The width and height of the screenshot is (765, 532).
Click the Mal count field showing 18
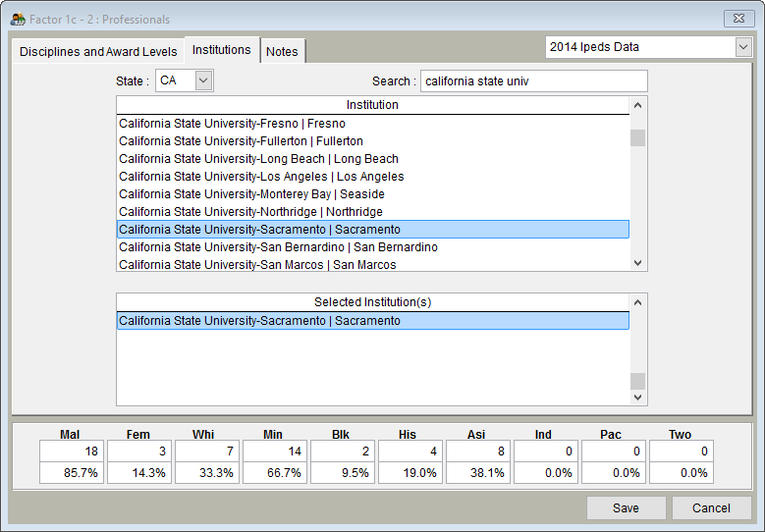(72, 452)
